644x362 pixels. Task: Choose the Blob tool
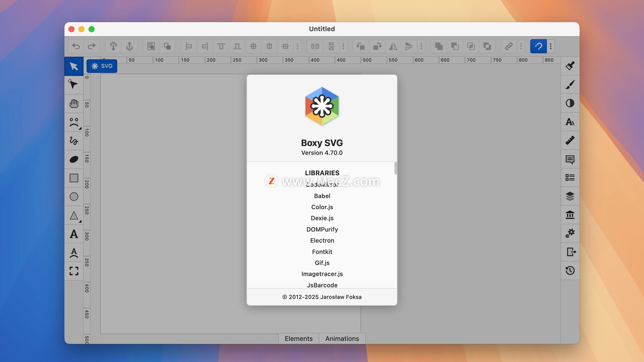[x=74, y=159]
